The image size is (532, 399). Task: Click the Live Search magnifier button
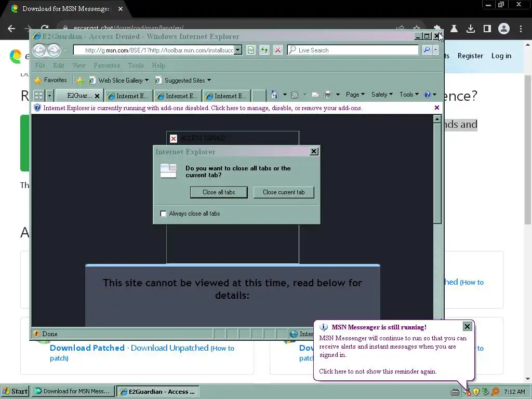(x=427, y=50)
